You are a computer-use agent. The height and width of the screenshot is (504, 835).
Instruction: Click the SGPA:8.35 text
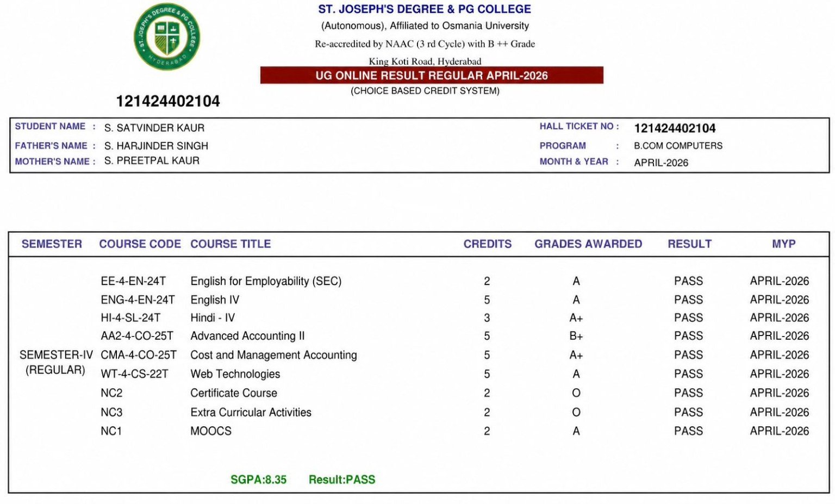point(258,480)
